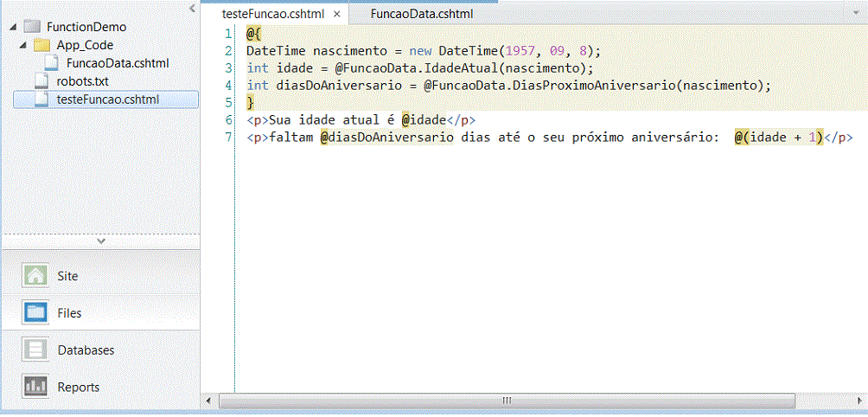The image size is (868, 417).
Task: Click the Site workspace house icon
Action: click(36, 276)
